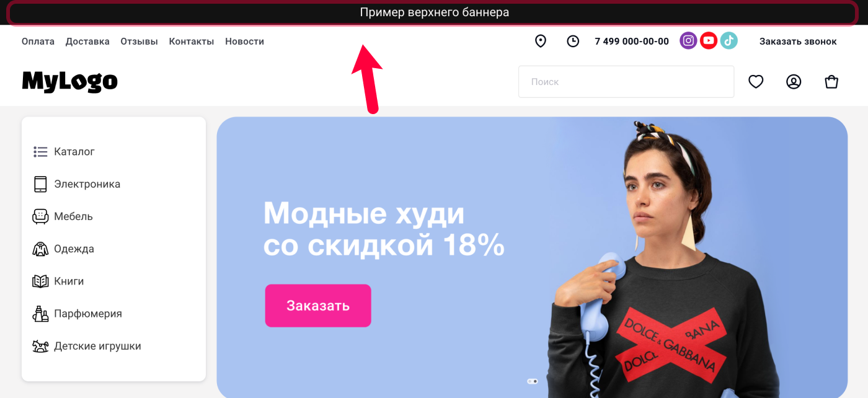Click the MyLogo site logo

(x=70, y=82)
